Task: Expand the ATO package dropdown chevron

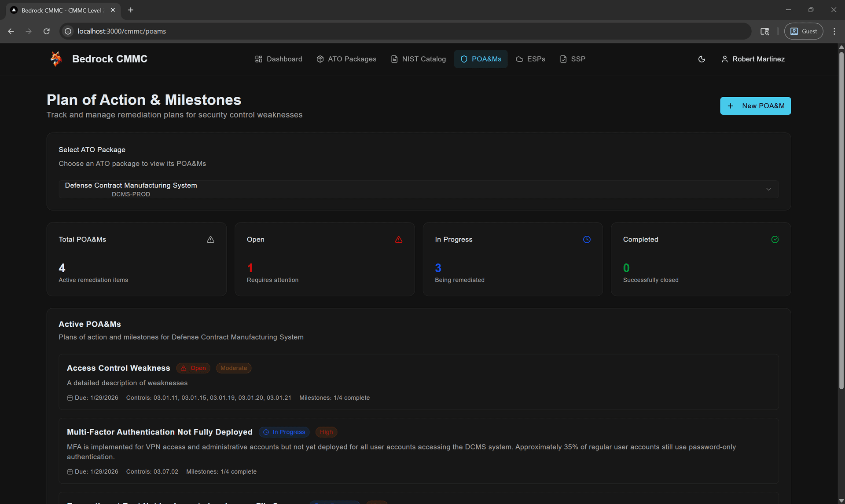Action: tap(768, 189)
